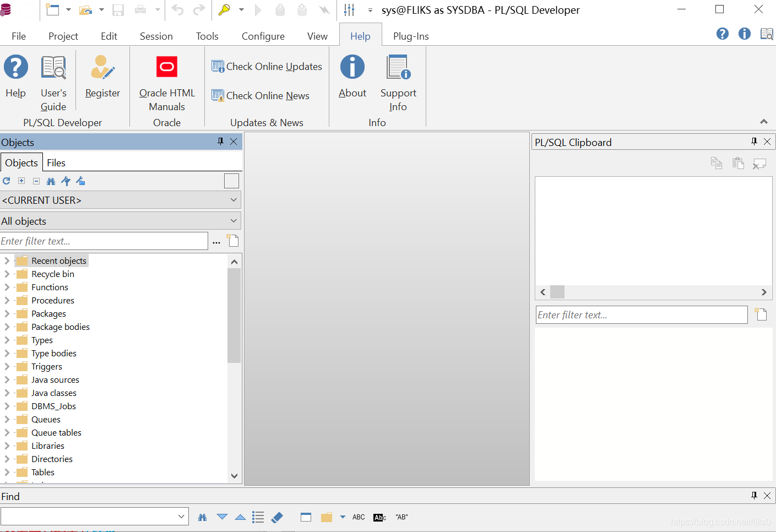Click the copy icon in PL/SQL Clipboard
The width and height of the screenshot is (776, 532).
coord(717,163)
